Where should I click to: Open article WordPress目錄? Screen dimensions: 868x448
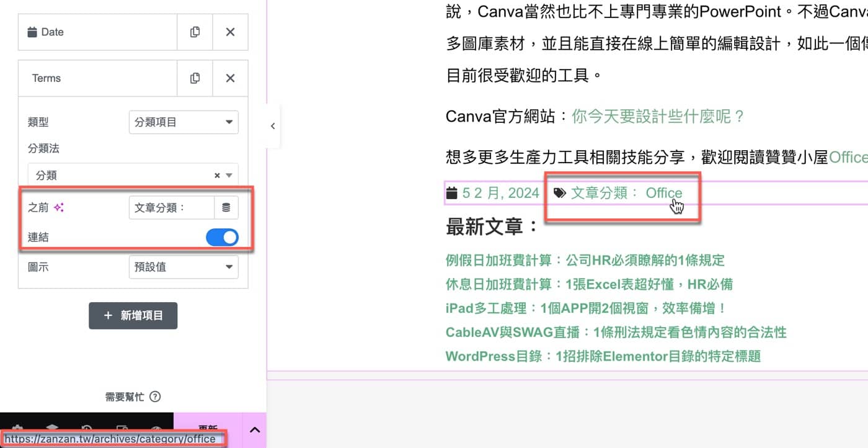pyautogui.click(x=603, y=356)
